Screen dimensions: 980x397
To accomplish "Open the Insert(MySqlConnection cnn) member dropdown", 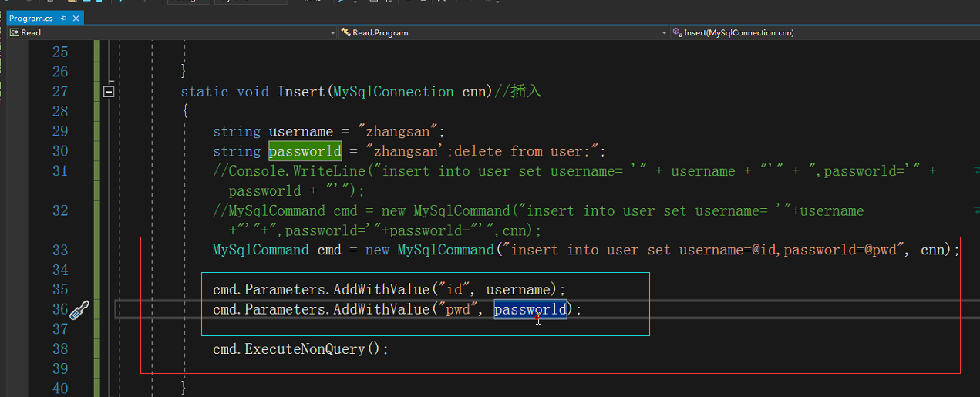I will (x=825, y=32).
